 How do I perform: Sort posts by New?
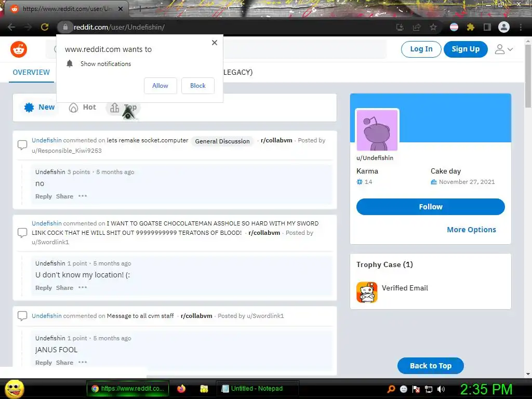click(x=39, y=108)
